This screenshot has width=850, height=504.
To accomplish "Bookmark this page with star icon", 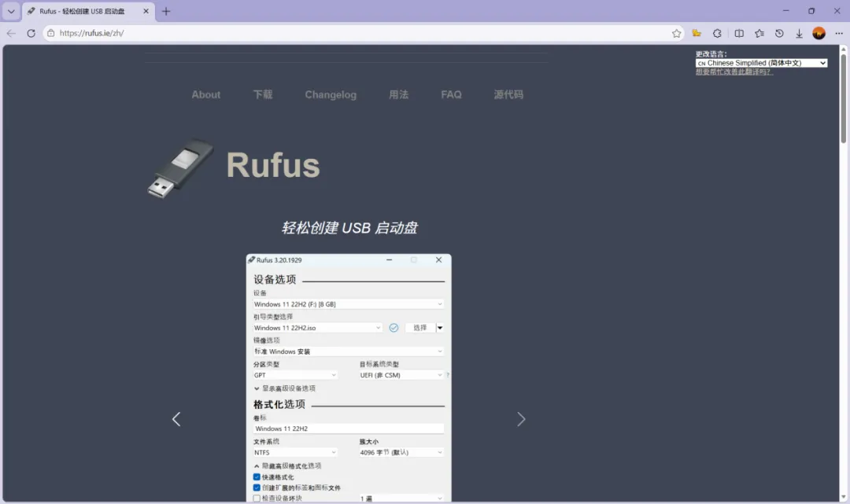I will (x=677, y=33).
